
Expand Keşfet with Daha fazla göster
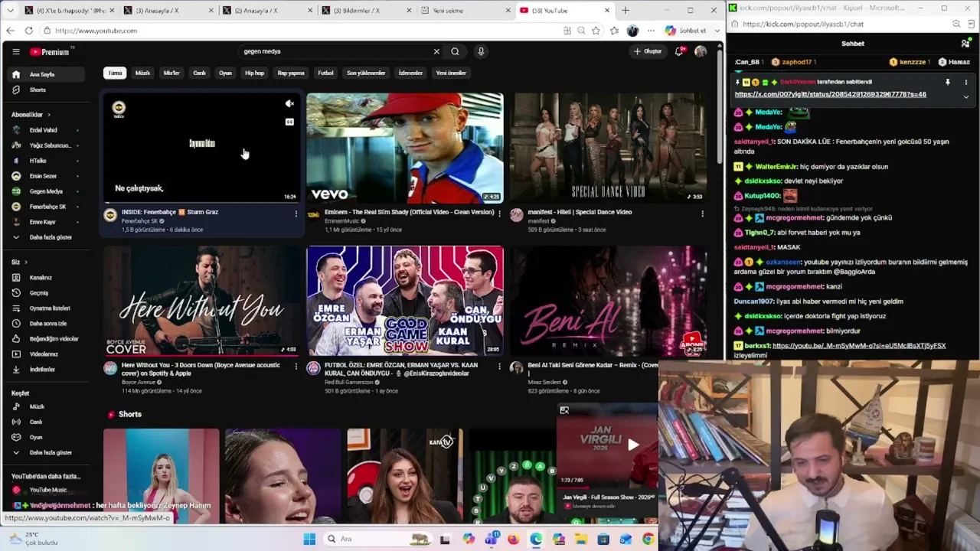click(44, 452)
